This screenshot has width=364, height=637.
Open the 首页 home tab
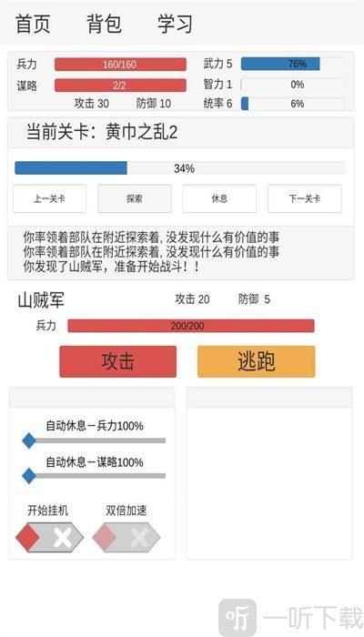coord(33,24)
